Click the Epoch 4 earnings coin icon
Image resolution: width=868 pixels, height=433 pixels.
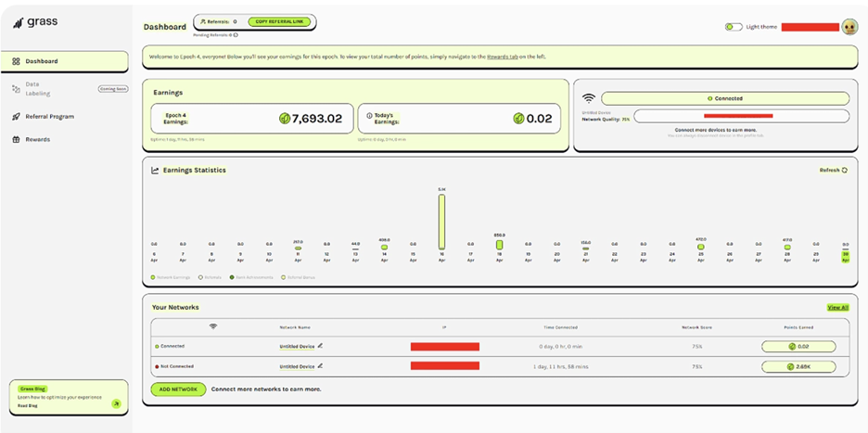pyautogui.click(x=285, y=118)
